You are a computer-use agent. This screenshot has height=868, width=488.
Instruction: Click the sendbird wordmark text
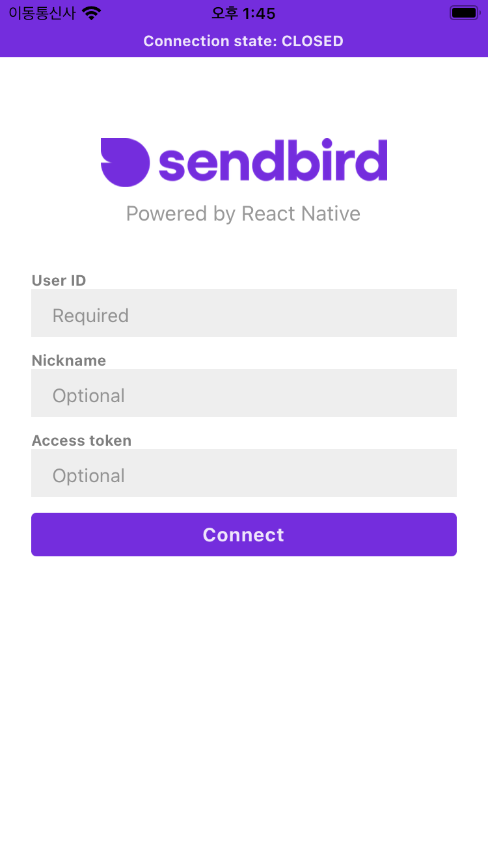273,160
